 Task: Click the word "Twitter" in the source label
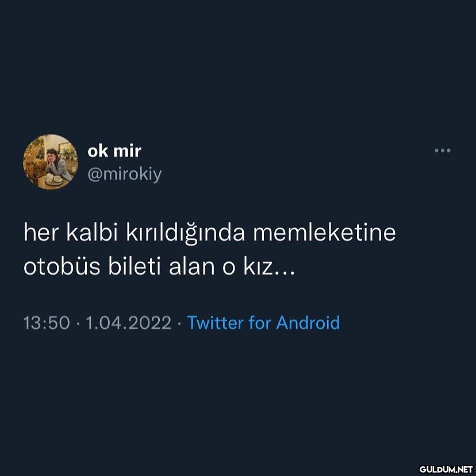tap(215, 323)
